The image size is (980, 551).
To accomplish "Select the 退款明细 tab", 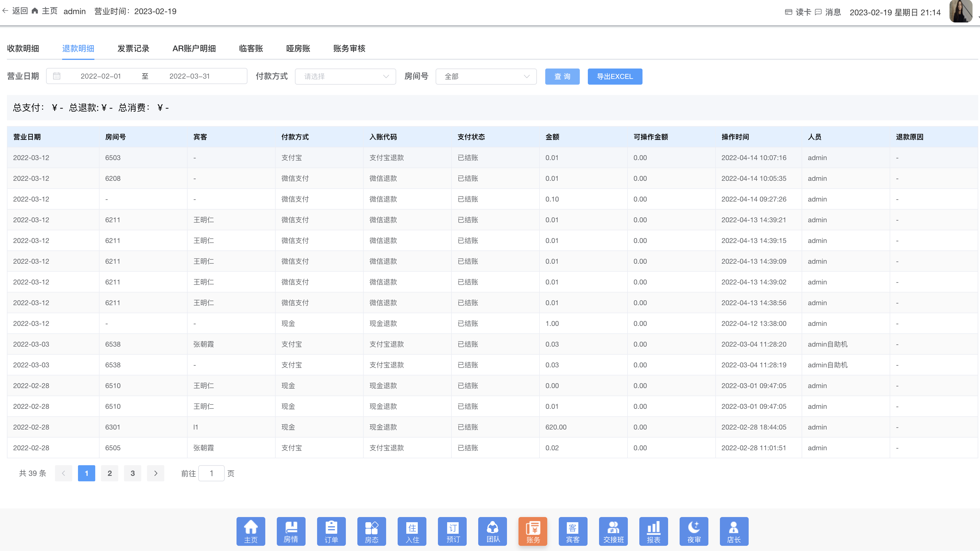I will point(78,48).
